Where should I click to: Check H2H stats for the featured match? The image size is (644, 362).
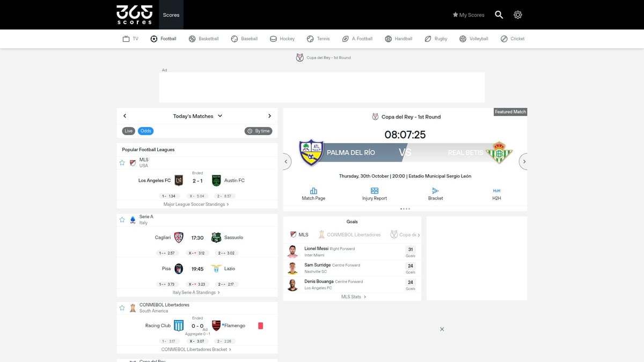point(495,194)
